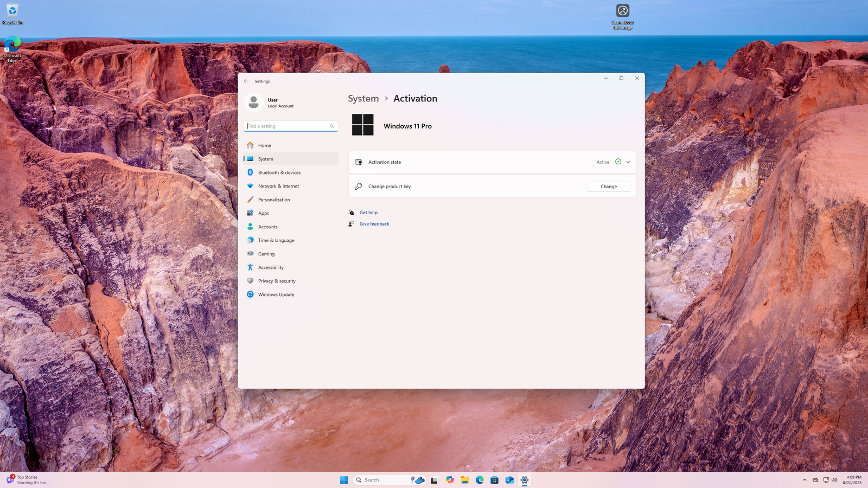Click the Give feedback person icon
This screenshot has width=868, height=488.
(x=351, y=223)
